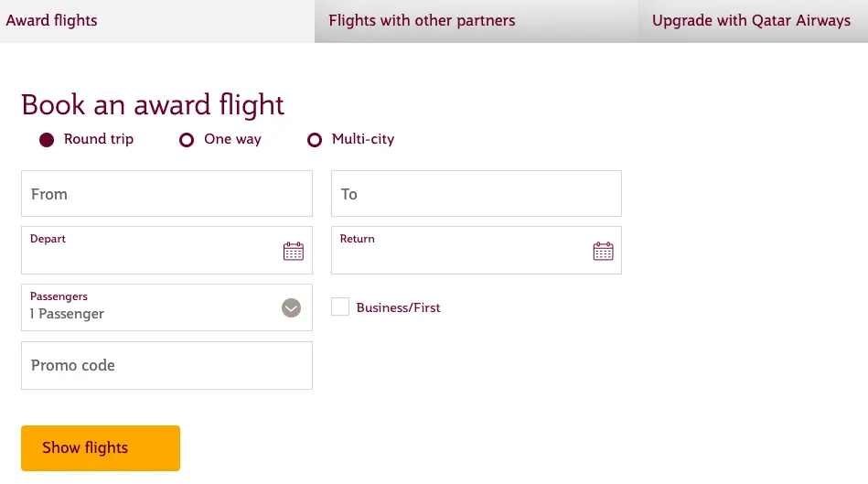Click the Return date field
The width and height of the screenshot is (868, 484).
[x=476, y=251]
